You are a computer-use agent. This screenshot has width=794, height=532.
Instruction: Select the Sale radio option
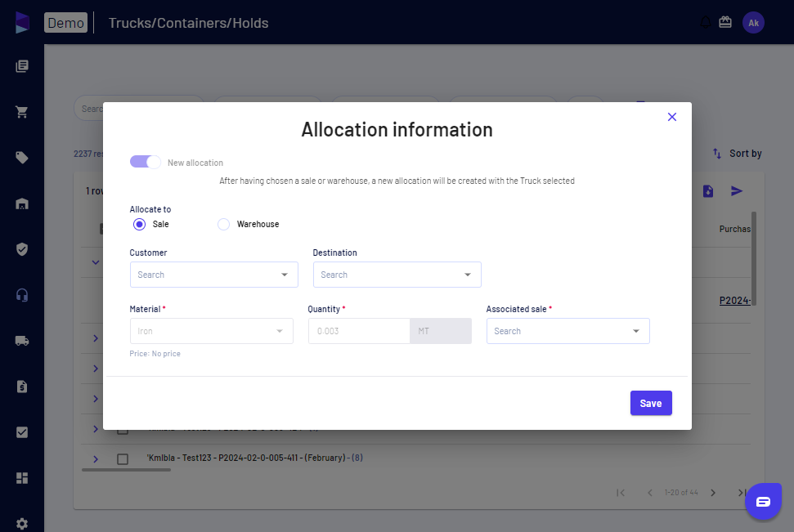tap(139, 224)
